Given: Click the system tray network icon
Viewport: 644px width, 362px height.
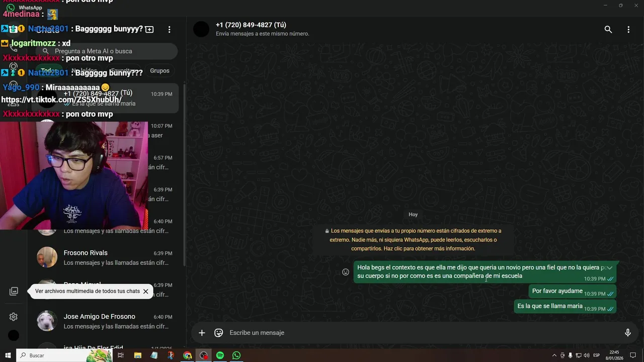Looking at the screenshot, I should pyautogui.click(x=578, y=355).
